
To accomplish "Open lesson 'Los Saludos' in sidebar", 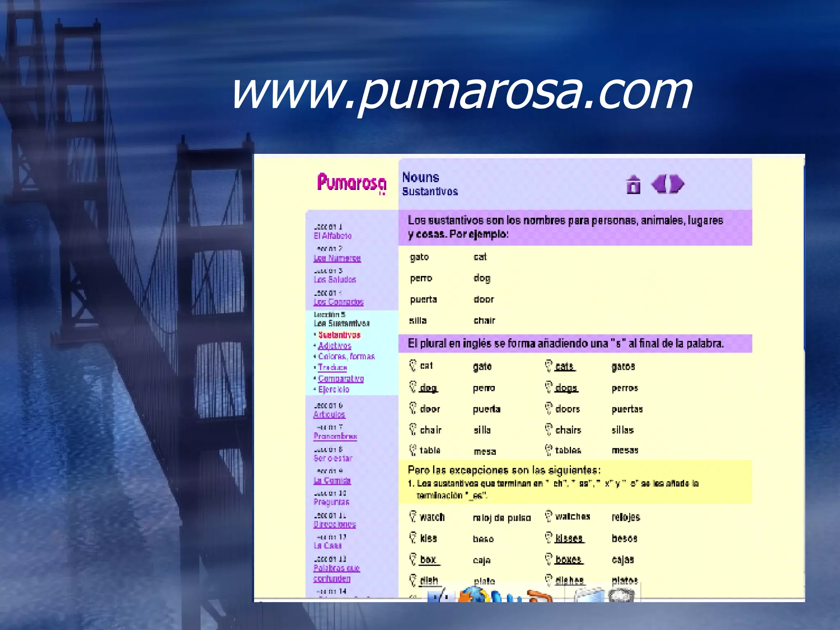I will (x=335, y=280).
